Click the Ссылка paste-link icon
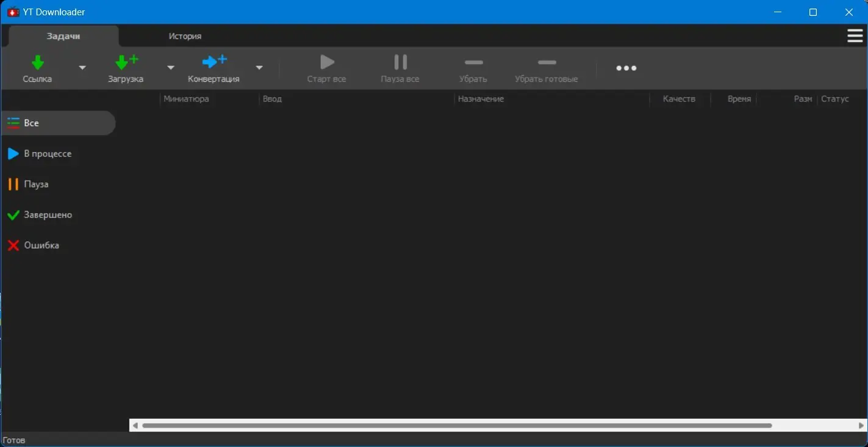Image resolution: width=868 pixels, height=447 pixels. coord(37,62)
